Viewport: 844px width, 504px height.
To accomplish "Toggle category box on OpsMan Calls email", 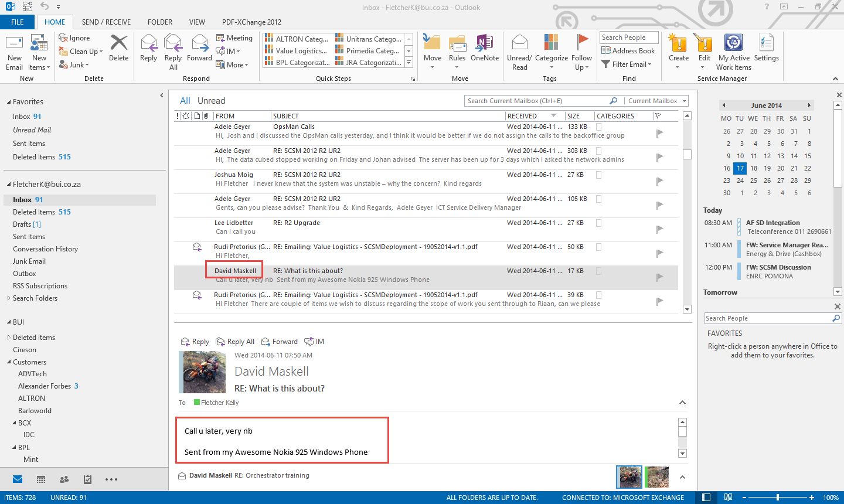I will [x=598, y=127].
